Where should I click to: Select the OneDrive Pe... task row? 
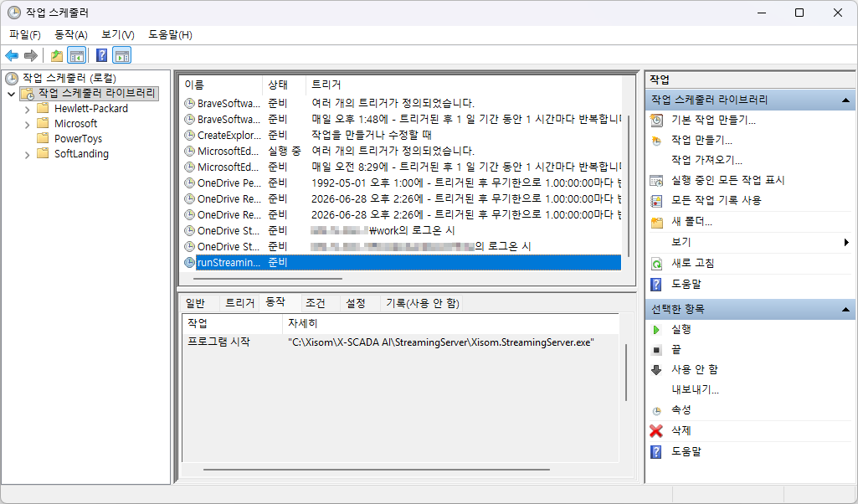tap(401, 183)
